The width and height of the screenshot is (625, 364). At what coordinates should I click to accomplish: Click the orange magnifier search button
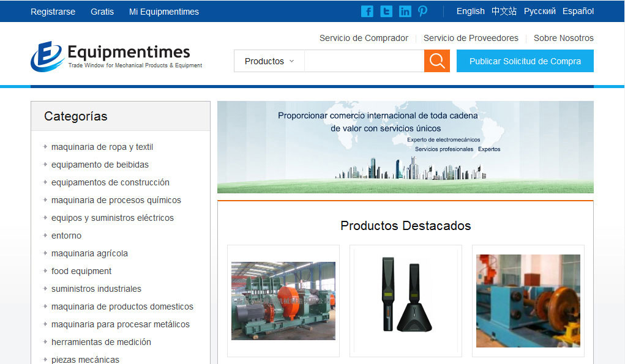pyautogui.click(x=437, y=61)
